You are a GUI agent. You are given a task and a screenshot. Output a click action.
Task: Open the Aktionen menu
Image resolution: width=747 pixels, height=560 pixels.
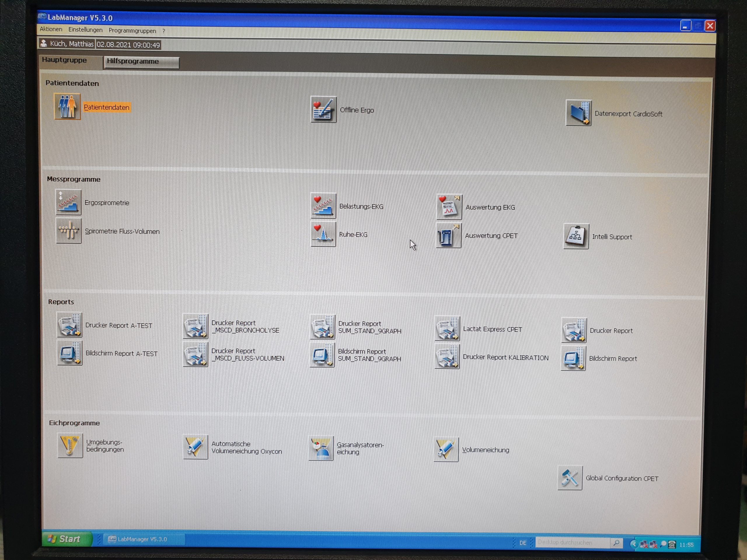51,29
